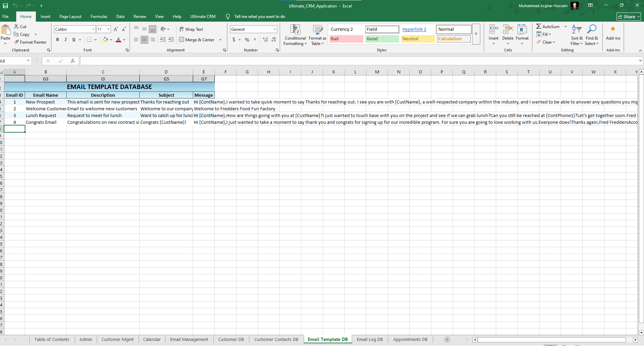Open the font name dropdown
644x346 pixels.
tap(93, 29)
